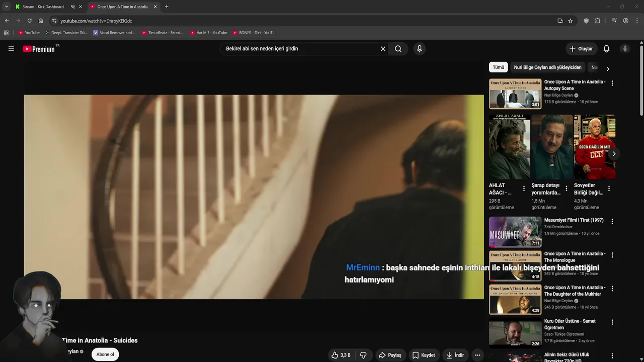Dislike the video with thumbs down
Viewport: 644px width, 362px height.
363,355
